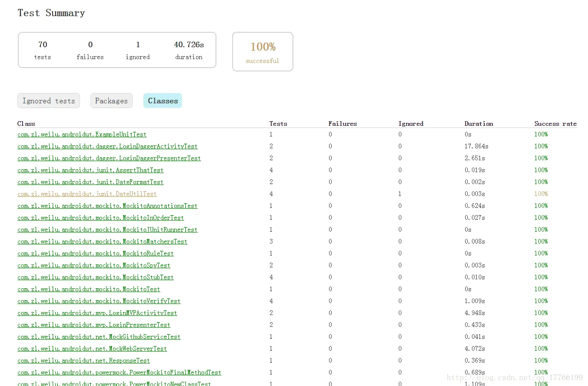Open mockito.MockitoStubTest link
The width and height of the screenshot is (588, 386).
[x=96, y=277]
